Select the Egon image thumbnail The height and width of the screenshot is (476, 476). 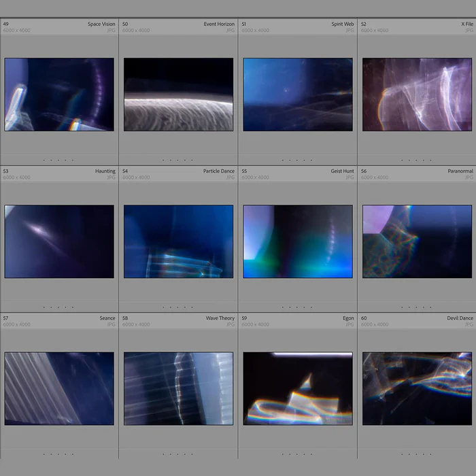point(298,388)
